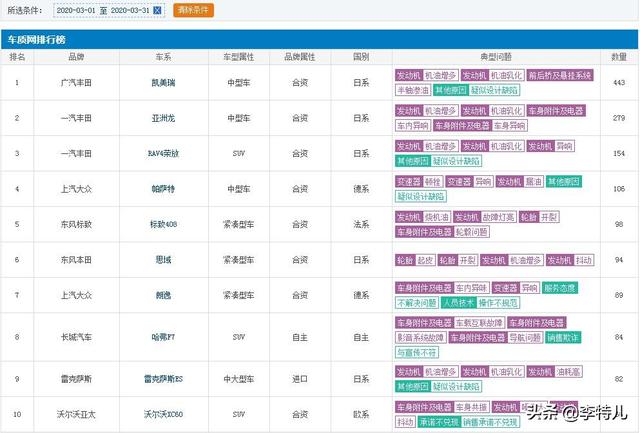Open the 雷克萨斯ES car series link
This screenshot has height=433, width=640.
pyautogui.click(x=163, y=379)
